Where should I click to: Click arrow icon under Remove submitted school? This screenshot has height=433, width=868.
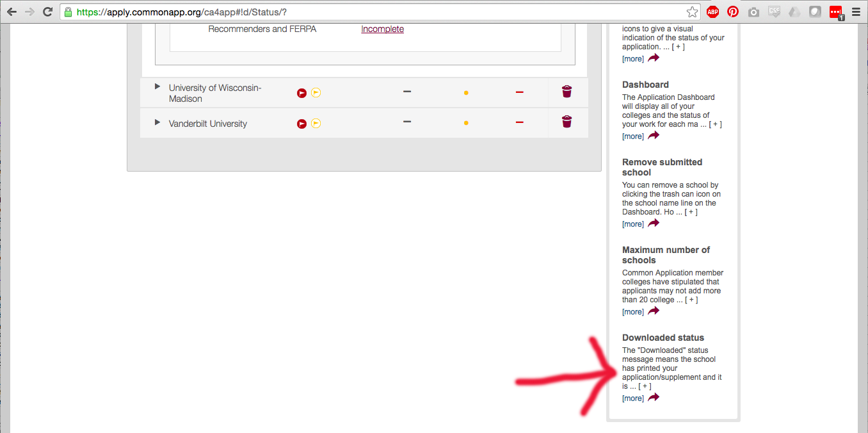point(654,224)
